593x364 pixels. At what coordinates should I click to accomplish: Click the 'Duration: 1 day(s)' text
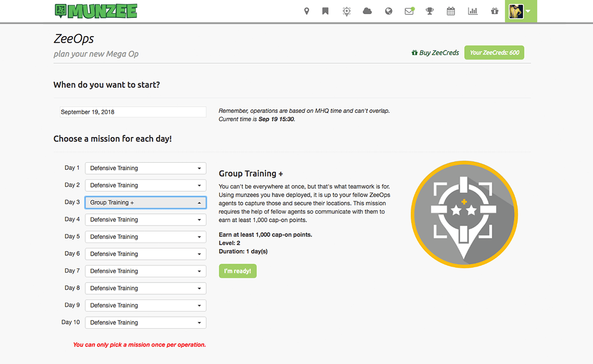click(x=243, y=252)
